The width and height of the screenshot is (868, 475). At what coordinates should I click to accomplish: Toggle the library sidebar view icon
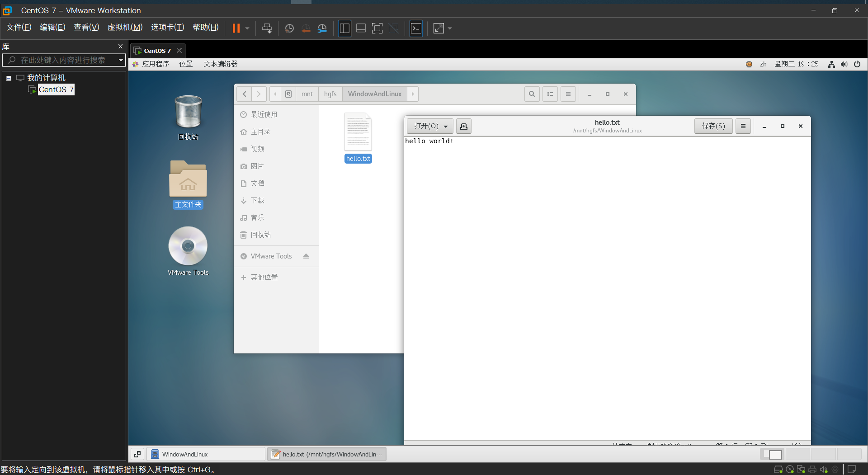click(x=344, y=28)
